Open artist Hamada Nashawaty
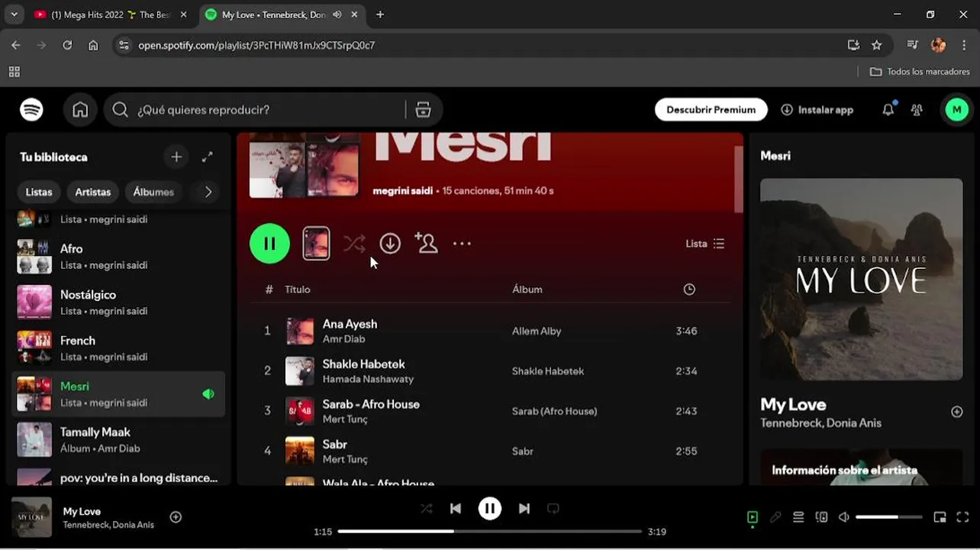980x550 pixels. point(368,379)
